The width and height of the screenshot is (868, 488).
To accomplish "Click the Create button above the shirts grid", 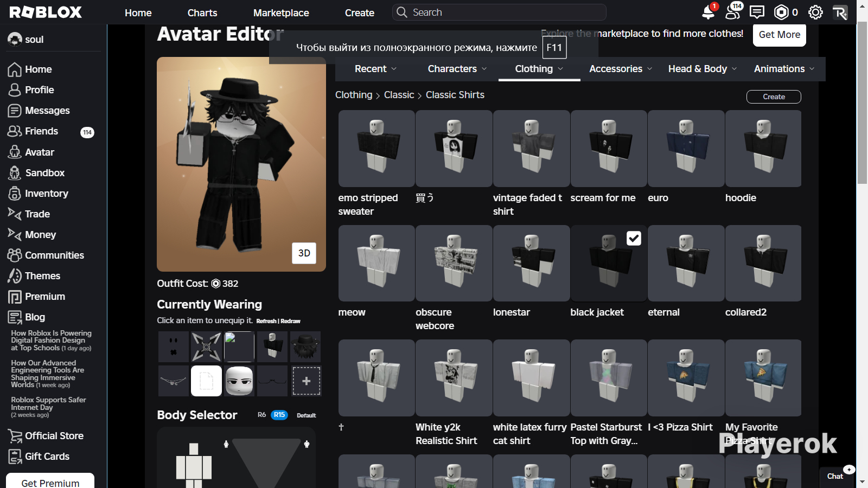I will pyautogui.click(x=774, y=97).
